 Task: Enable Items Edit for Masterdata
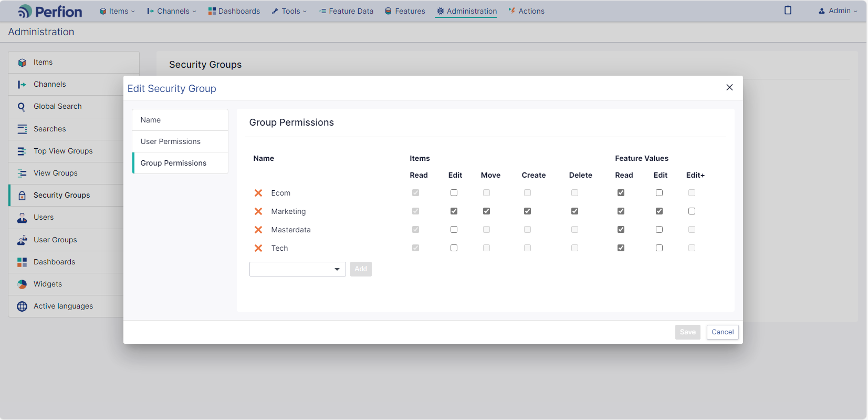(x=454, y=230)
